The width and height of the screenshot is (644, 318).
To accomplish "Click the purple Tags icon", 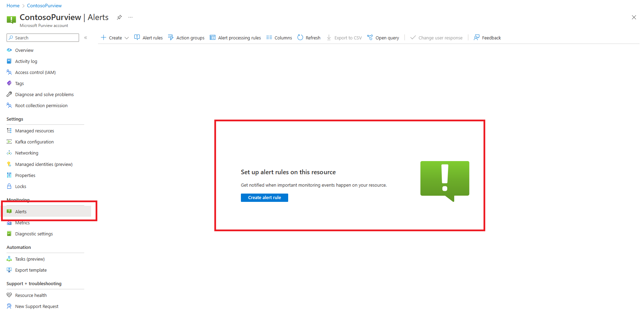I will coord(9,83).
